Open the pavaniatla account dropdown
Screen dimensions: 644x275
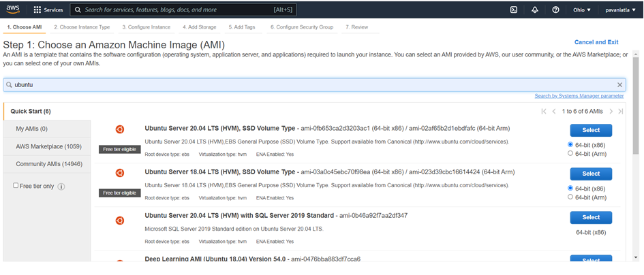pyautogui.click(x=621, y=10)
